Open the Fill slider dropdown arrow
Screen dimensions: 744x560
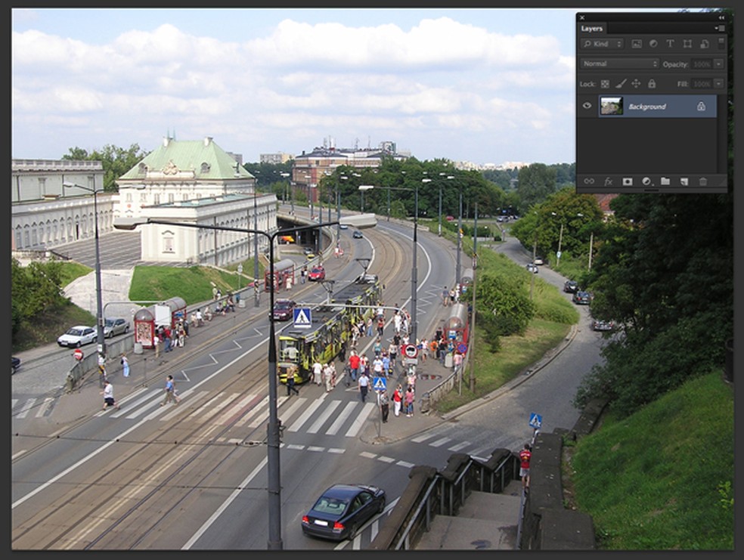[719, 84]
